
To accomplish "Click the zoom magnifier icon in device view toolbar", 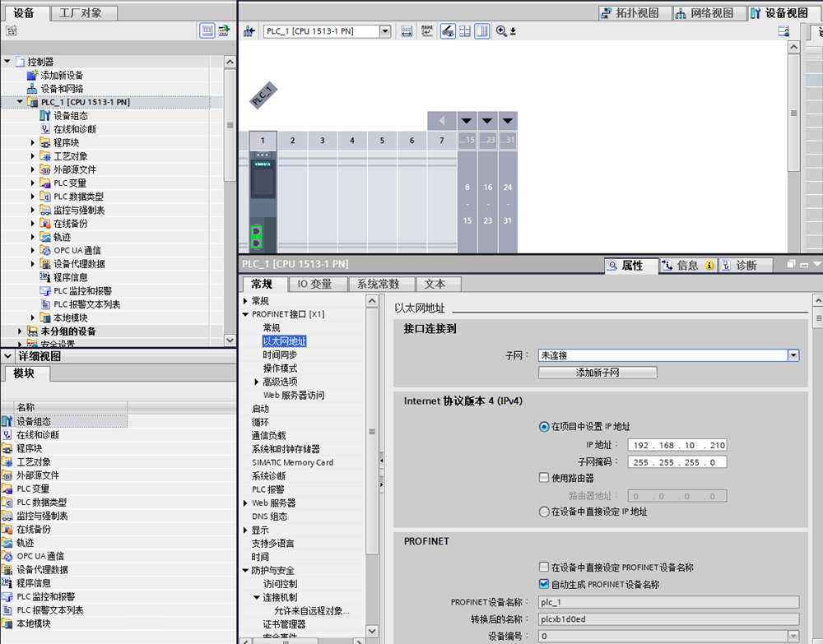I will click(x=501, y=31).
